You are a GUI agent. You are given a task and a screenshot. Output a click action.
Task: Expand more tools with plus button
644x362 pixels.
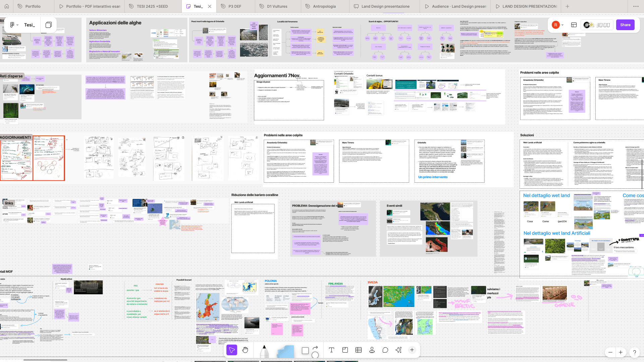(x=412, y=350)
